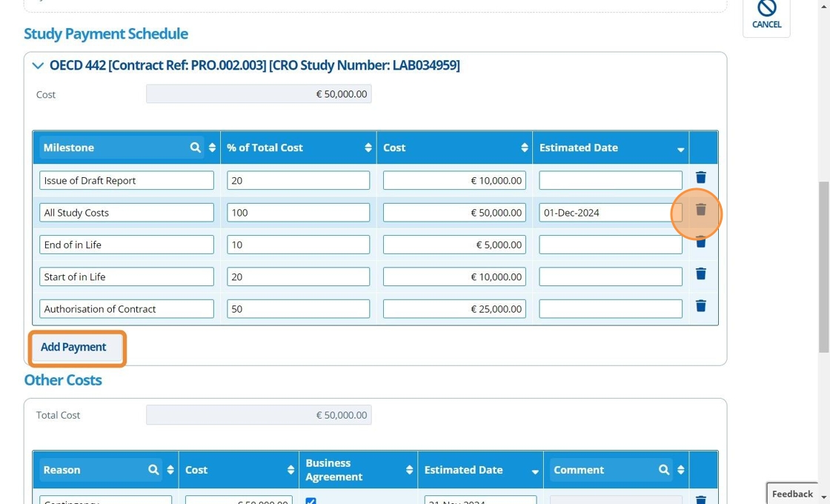Delete the Issue of Draft Report payment row

(x=700, y=178)
